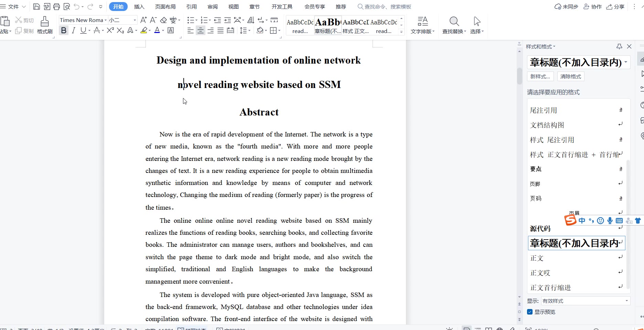Click the 未同步 sync status button
The height and width of the screenshot is (330, 644).
tap(566, 7)
